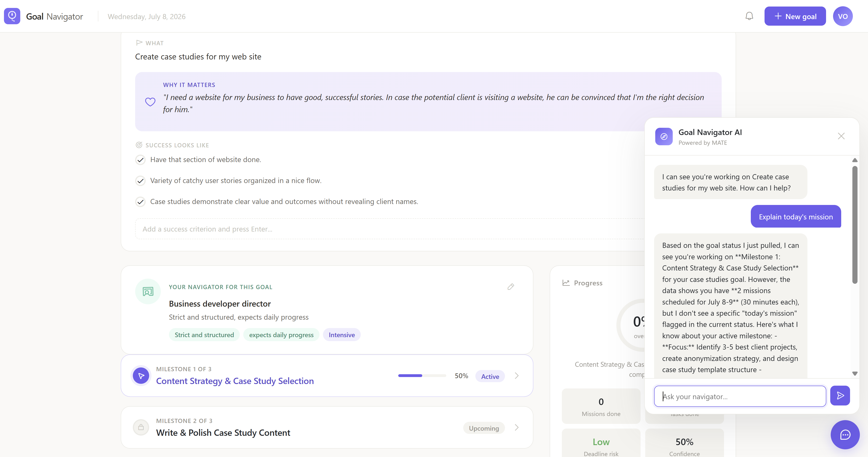Click the 'expects daily progress' tag
The height and width of the screenshot is (457, 868).
tap(281, 335)
